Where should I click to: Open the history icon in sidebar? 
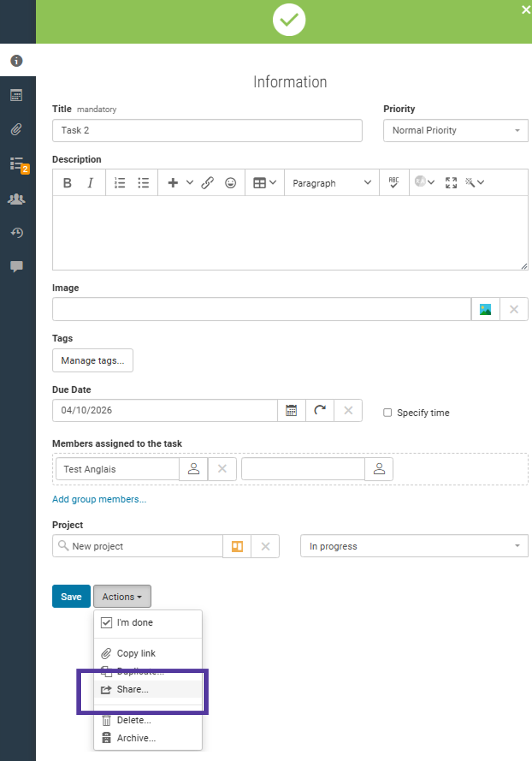point(17,233)
